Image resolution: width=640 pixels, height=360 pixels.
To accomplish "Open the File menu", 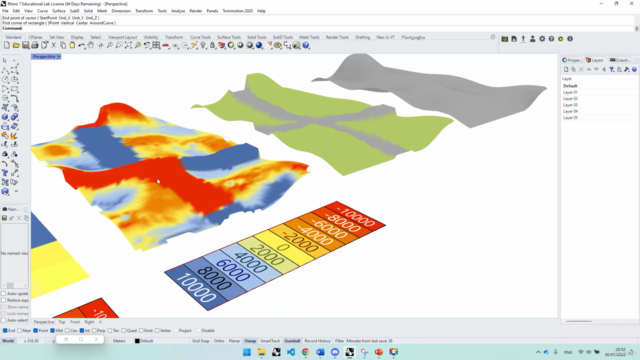I will pyautogui.click(x=5, y=11).
